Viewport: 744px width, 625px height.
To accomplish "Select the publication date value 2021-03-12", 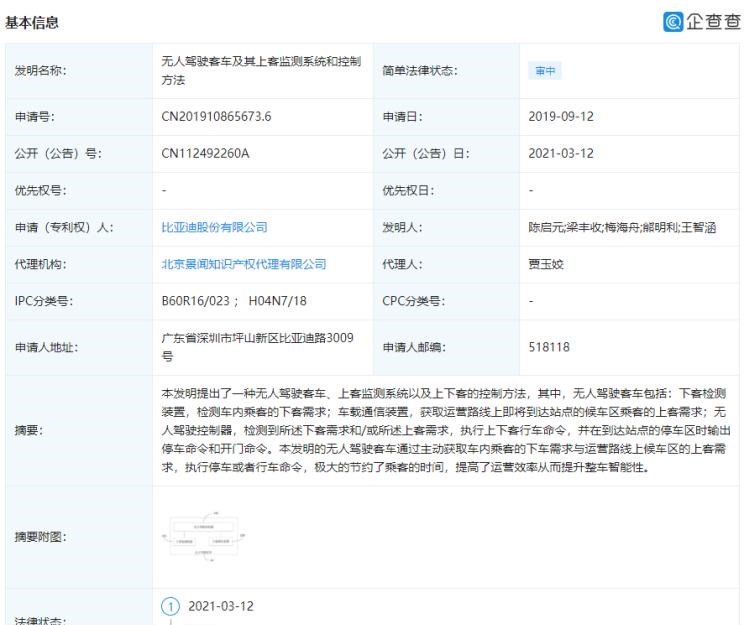I will 561,154.
